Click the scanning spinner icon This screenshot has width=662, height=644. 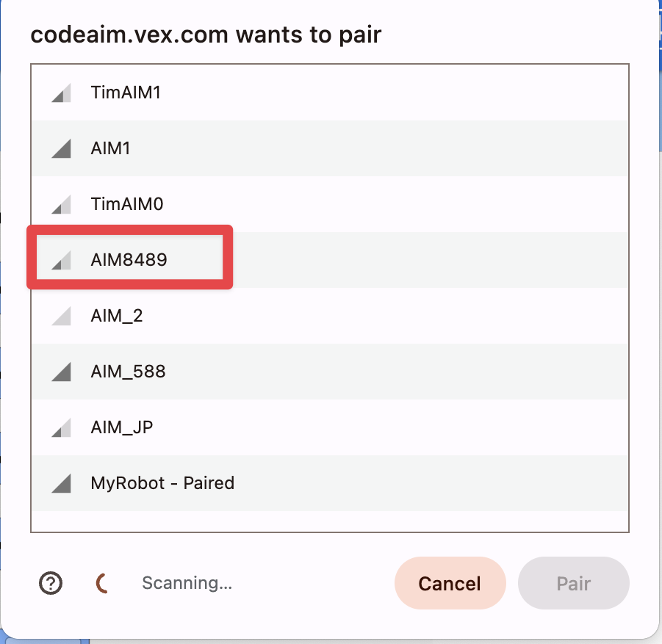pyautogui.click(x=101, y=583)
